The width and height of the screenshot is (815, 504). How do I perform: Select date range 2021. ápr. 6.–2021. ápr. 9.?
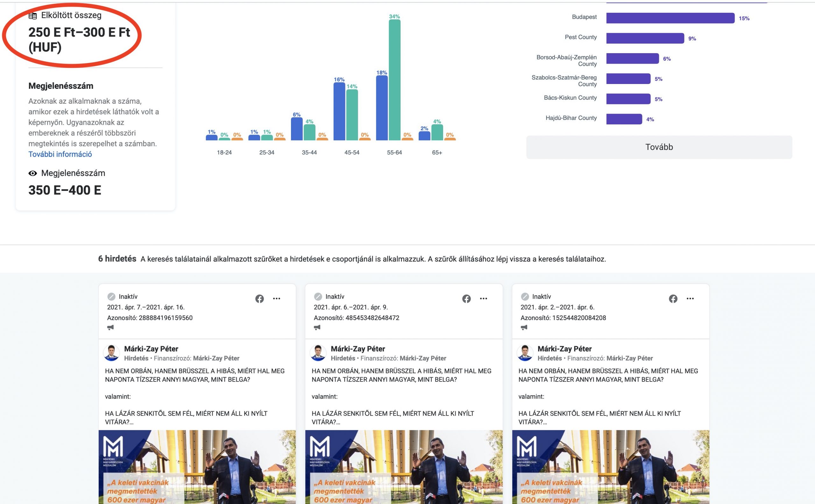click(x=351, y=307)
